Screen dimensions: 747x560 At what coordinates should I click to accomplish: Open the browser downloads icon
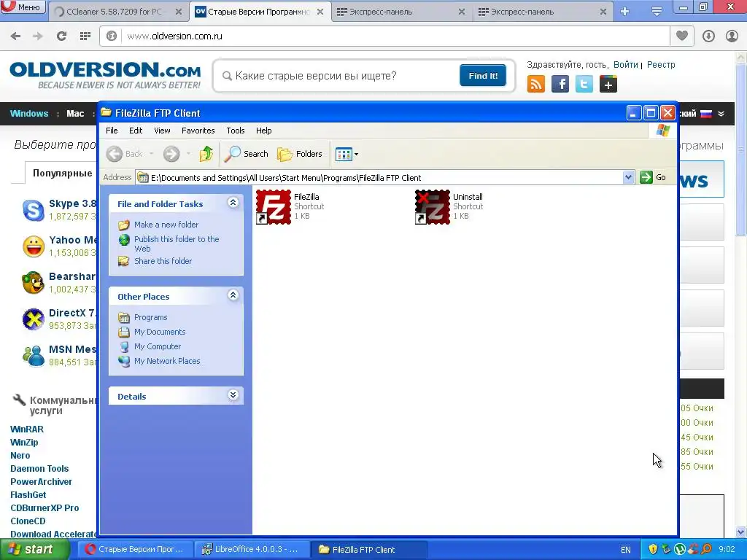(x=708, y=36)
